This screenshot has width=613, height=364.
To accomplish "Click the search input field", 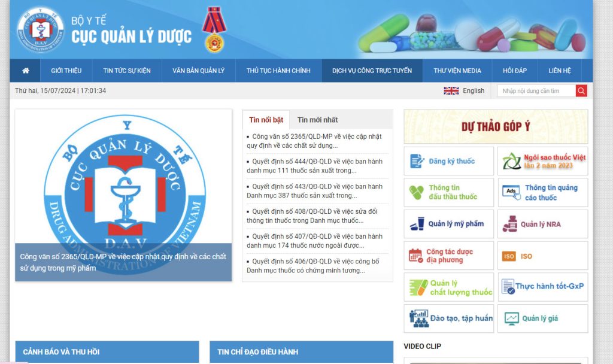I will click(x=536, y=91).
